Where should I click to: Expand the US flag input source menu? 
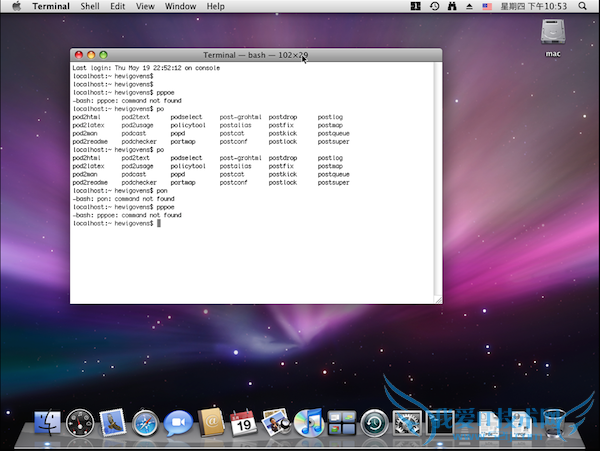point(487,6)
